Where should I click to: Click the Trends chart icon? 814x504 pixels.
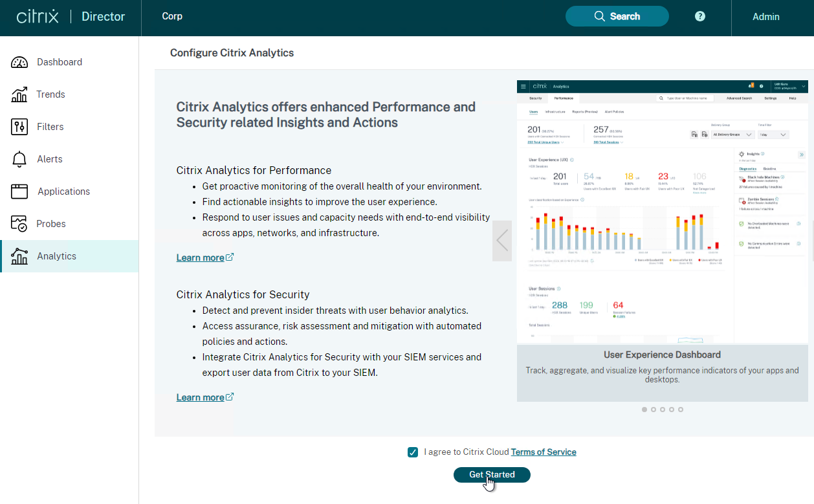point(19,94)
